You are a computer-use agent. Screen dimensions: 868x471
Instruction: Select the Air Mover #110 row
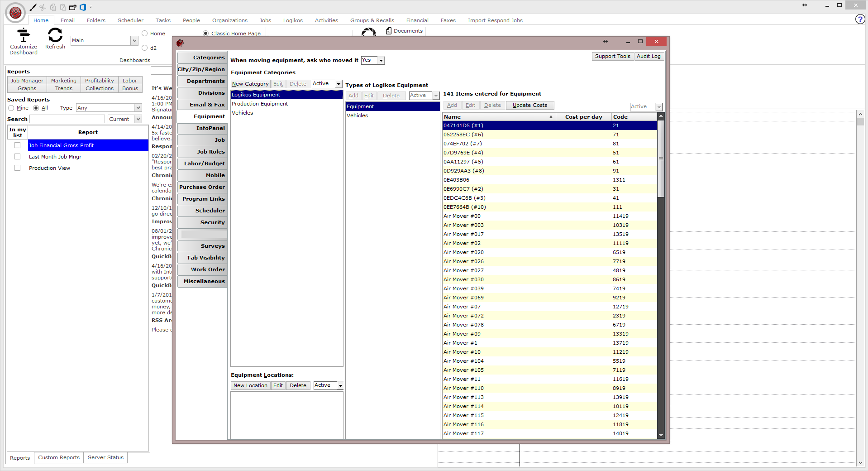549,388
